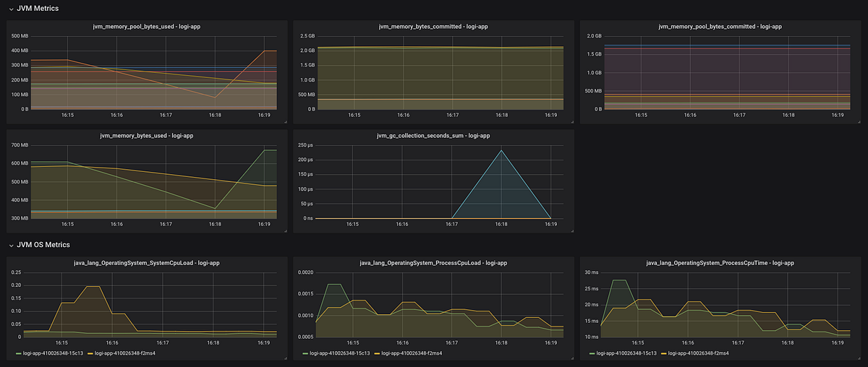The image size is (868, 367).
Task: Click 16:19 time label in ProcessCpuTime panel
Action: click(838, 342)
